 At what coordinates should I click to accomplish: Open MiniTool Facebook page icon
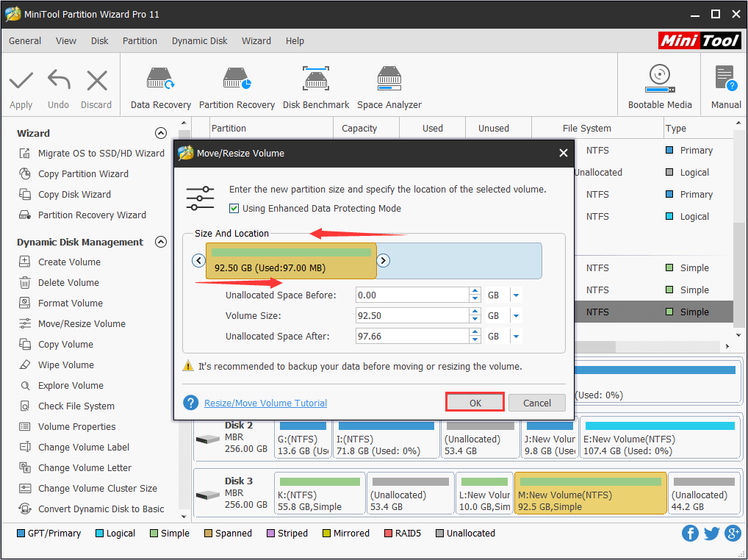point(690,533)
